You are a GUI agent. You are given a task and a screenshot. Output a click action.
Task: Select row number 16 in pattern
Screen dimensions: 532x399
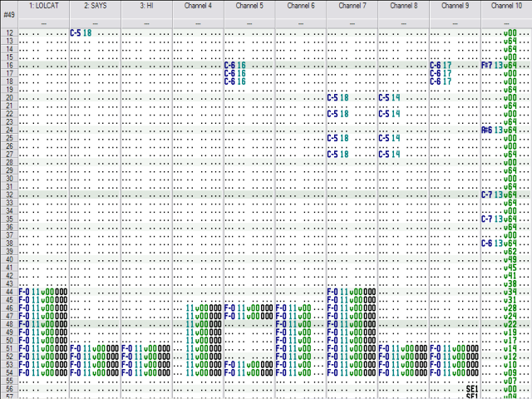(x=9, y=65)
